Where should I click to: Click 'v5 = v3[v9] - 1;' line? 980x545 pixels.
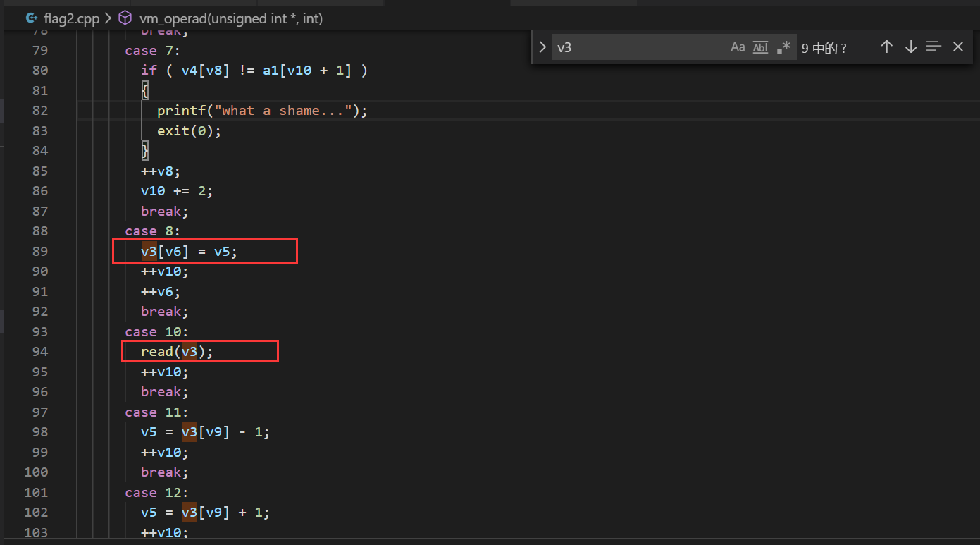pos(205,432)
